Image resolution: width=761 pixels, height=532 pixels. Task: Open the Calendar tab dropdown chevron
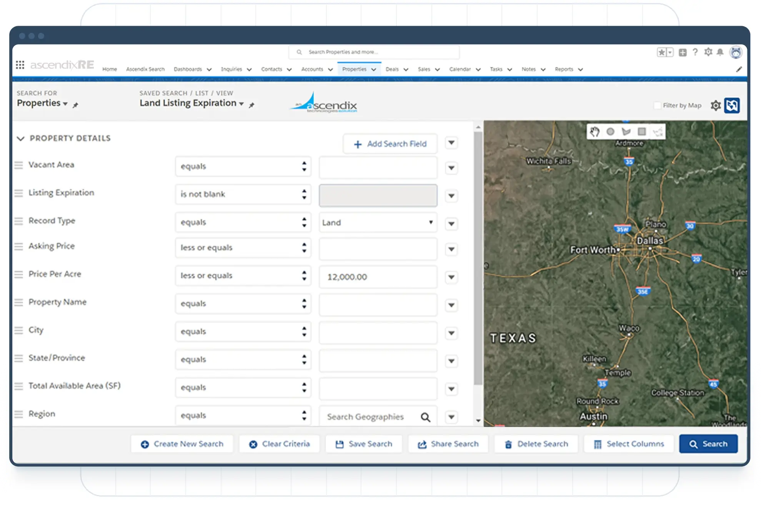pyautogui.click(x=478, y=70)
